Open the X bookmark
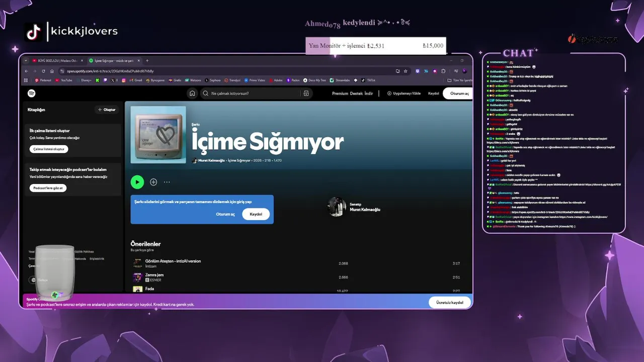Image resolution: width=644 pixels, height=362 pixels. 114,80
